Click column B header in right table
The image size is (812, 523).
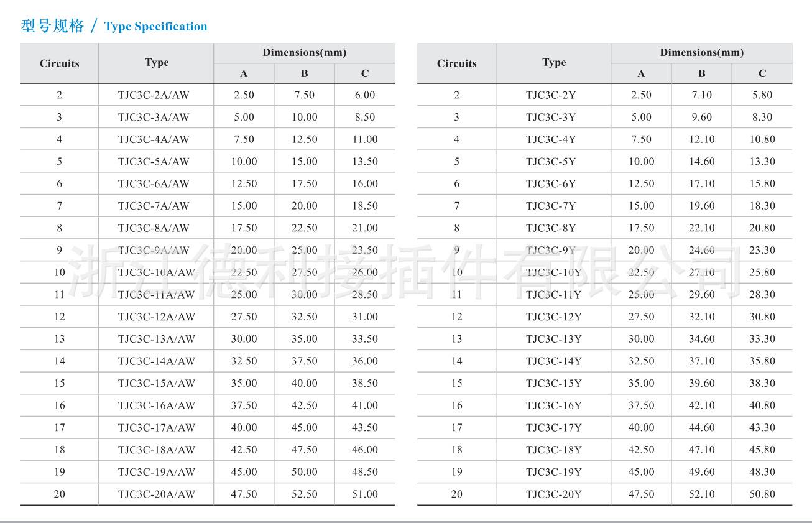[x=701, y=73]
